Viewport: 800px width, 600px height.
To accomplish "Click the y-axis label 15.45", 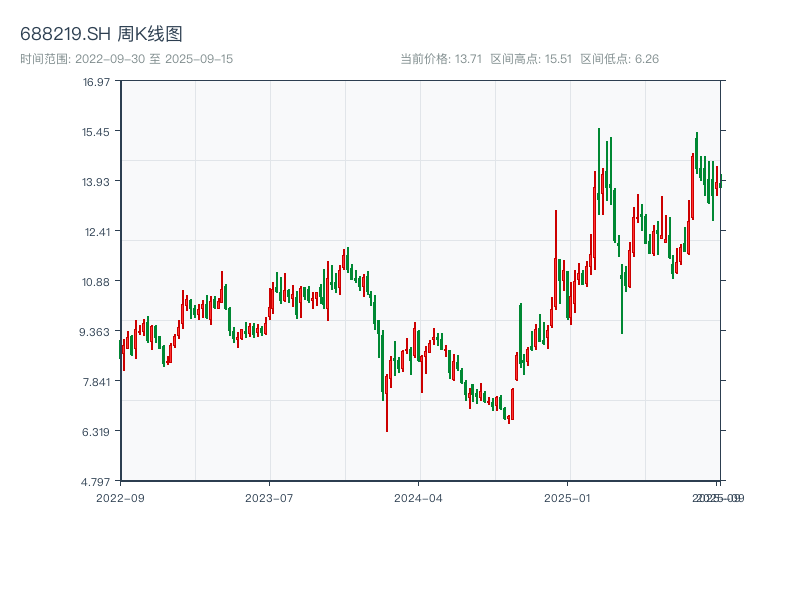I will click(x=96, y=132).
